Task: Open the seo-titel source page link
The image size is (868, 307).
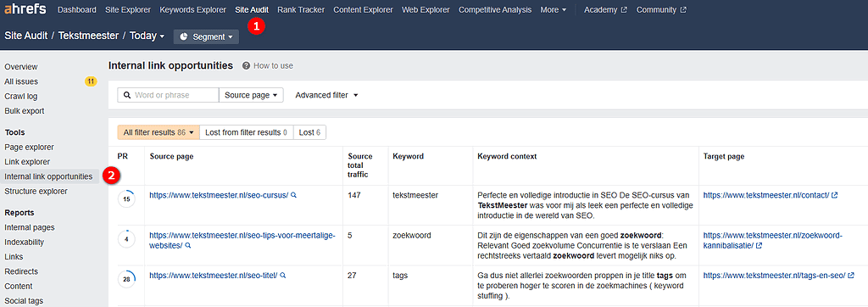Action: [x=214, y=275]
